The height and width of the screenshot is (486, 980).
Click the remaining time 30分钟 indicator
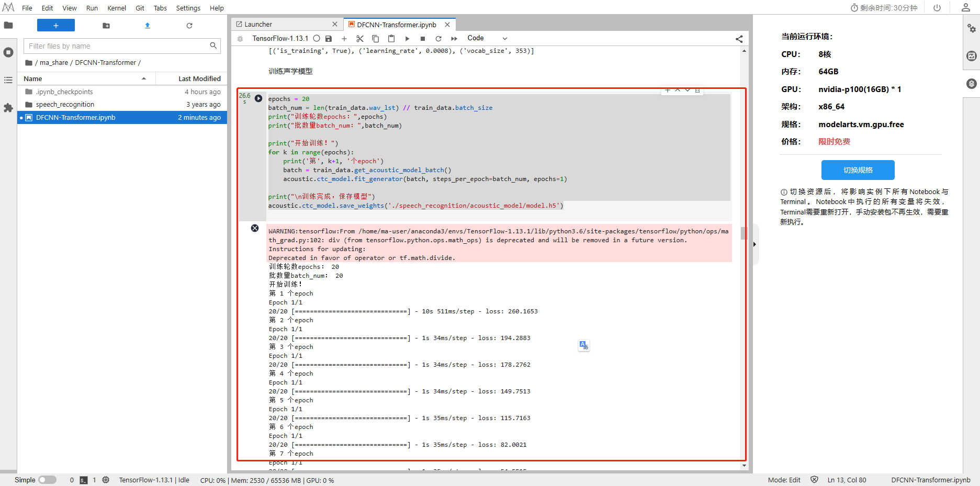(884, 8)
